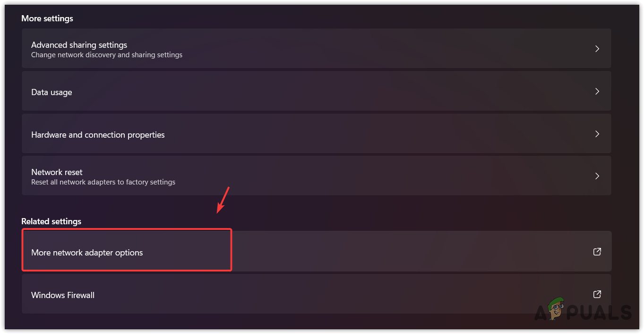The height and width of the screenshot is (334, 644).
Task: Click the chevron beside Advanced sharing settings
Action: 597,49
